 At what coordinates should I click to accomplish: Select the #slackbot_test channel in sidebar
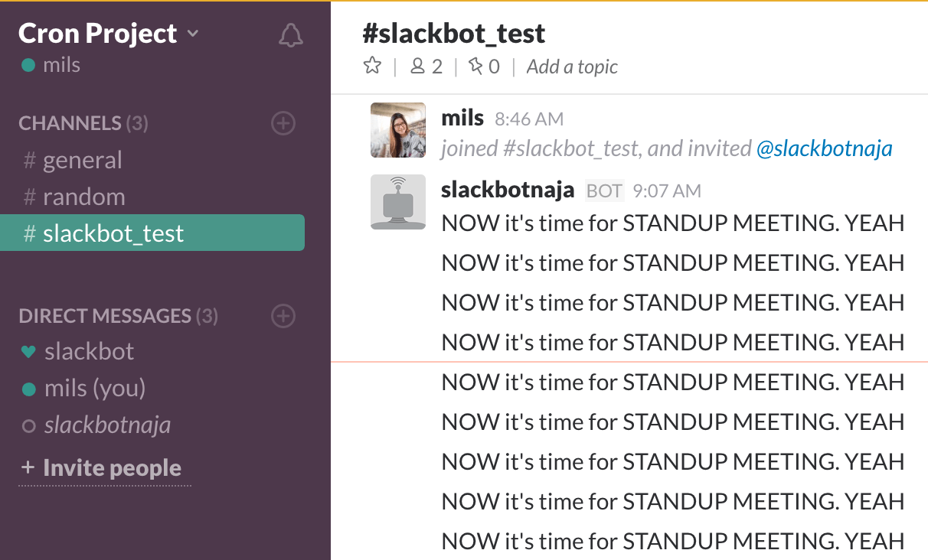(113, 233)
